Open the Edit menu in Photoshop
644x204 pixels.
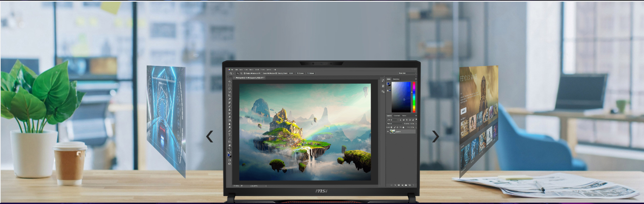236,70
